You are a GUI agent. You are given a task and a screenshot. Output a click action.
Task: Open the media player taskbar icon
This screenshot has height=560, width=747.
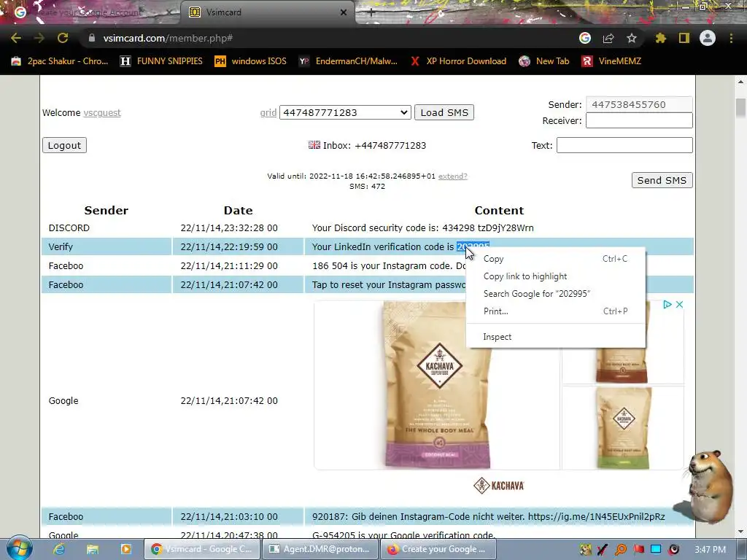(125, 549)
